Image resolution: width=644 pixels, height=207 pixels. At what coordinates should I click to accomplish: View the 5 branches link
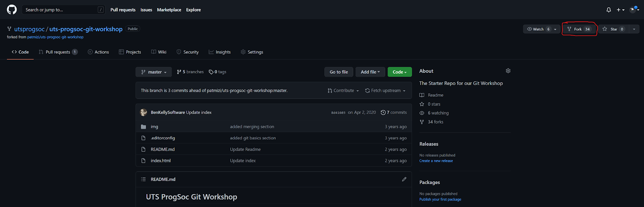click(x=190, y=72)
